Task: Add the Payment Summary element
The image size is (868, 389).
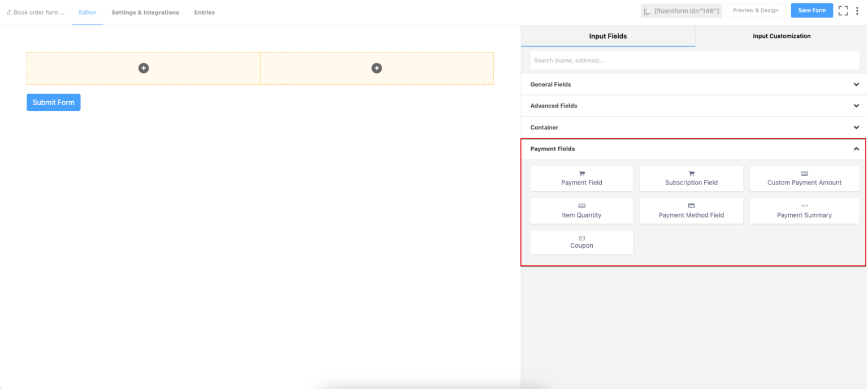Action: [x=804, y=211]
